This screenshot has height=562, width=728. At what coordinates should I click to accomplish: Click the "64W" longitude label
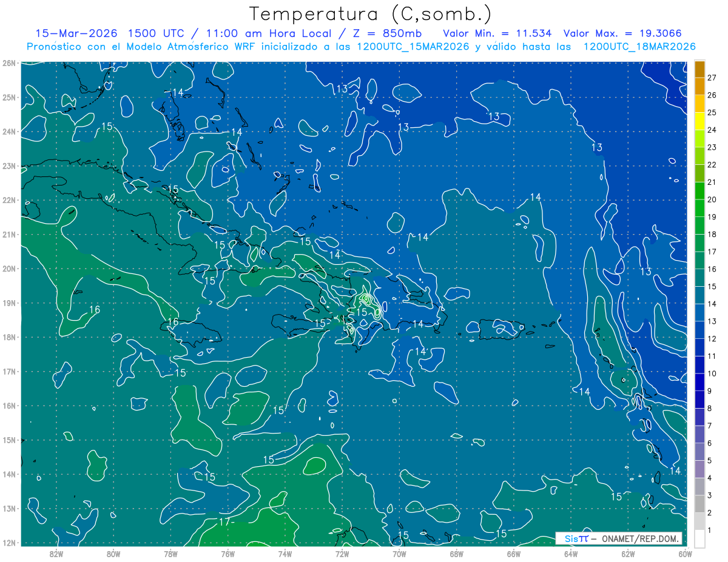coord(570,554)
